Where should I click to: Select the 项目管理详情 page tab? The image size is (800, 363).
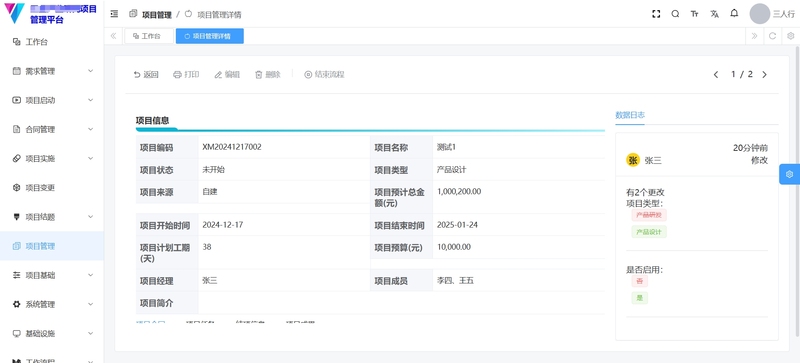pyautogui.click(x=210, y=36)
